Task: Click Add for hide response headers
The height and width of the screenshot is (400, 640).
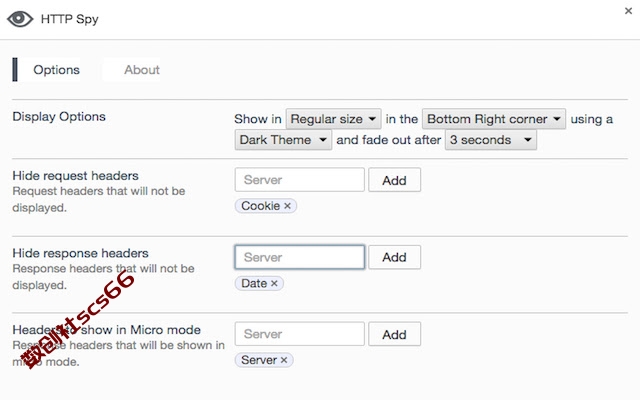Action: point(394,257)
